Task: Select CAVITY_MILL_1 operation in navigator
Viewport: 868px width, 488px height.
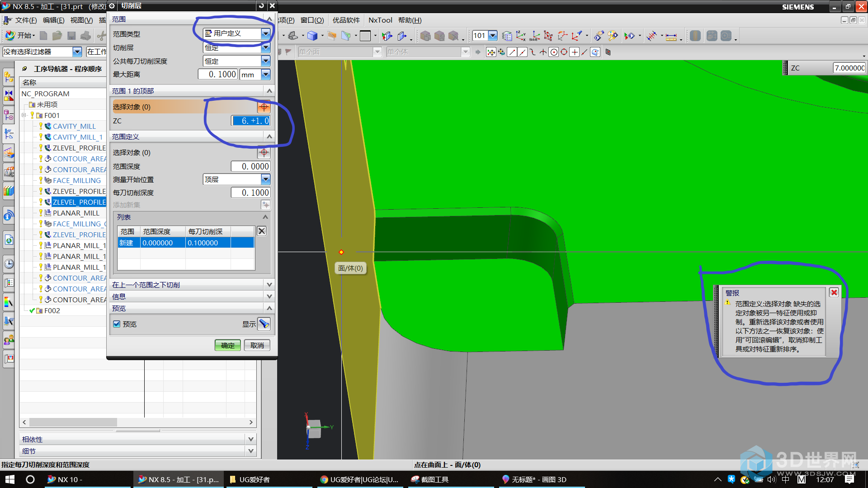Action: click(x=78, y=137)
